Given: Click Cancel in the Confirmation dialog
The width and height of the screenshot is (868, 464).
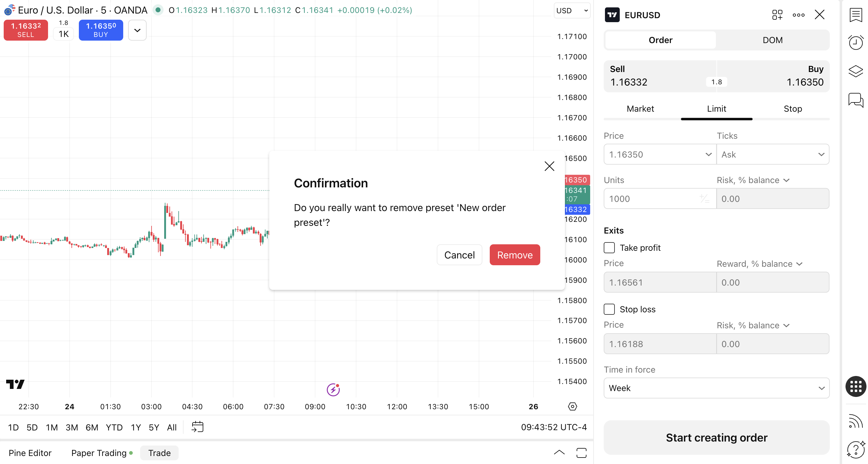Looking at the screenshot, I should pos(459,255).
